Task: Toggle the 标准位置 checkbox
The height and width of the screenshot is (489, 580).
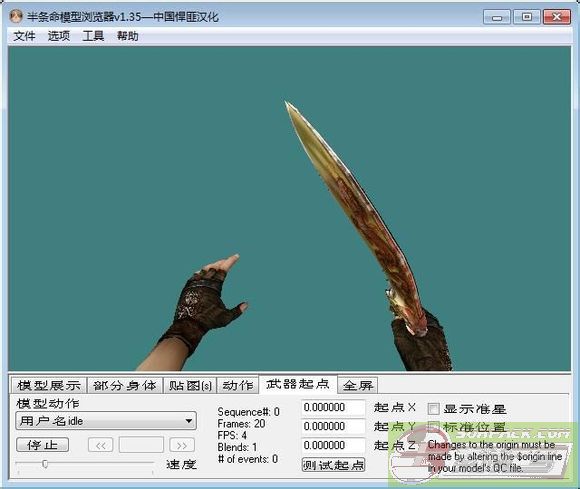Action: [x=433, y=427]
